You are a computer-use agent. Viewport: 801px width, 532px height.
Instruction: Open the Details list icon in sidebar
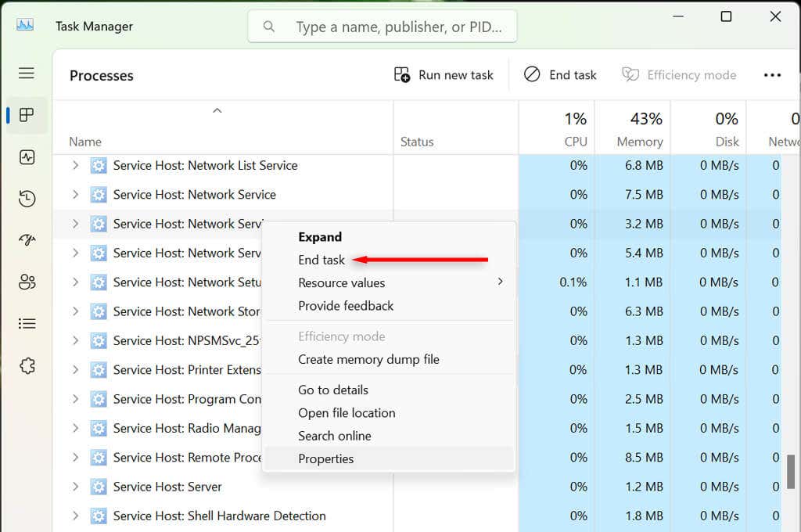(x=27, y=323)
